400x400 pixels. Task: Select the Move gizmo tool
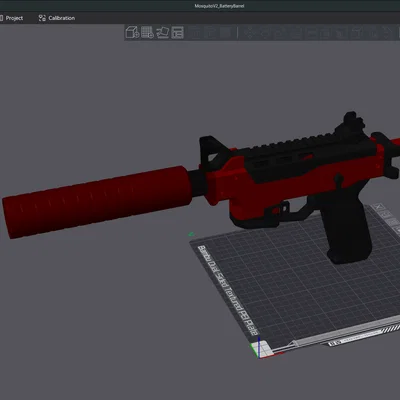249,32
